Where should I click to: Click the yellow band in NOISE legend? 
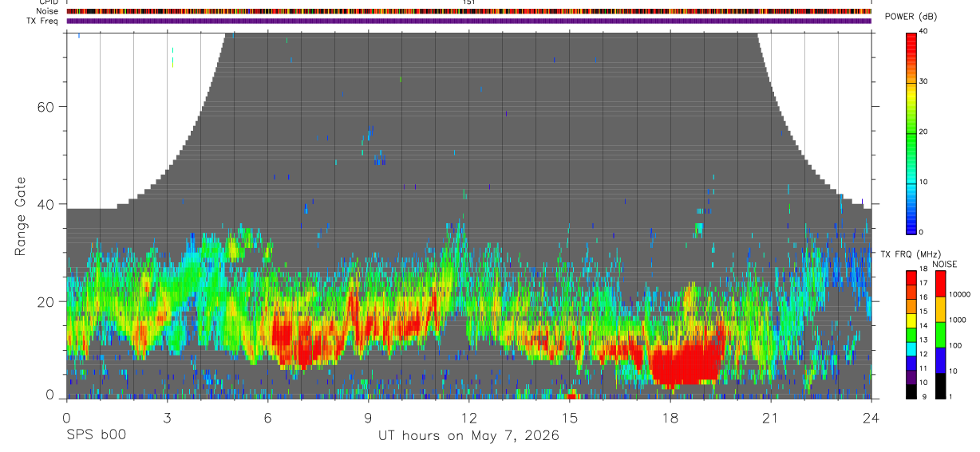pos(939,309)
